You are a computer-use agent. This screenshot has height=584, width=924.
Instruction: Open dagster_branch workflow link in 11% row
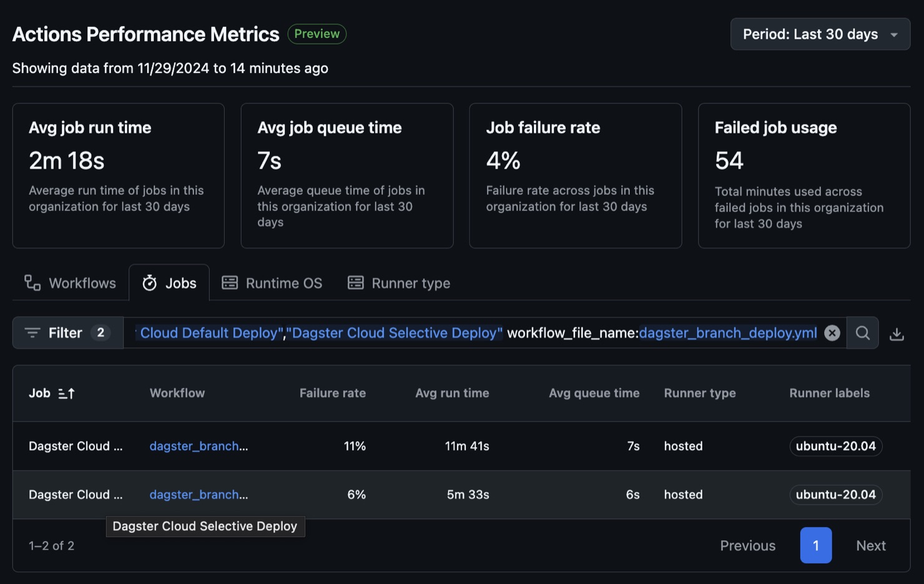pos(199,446)
